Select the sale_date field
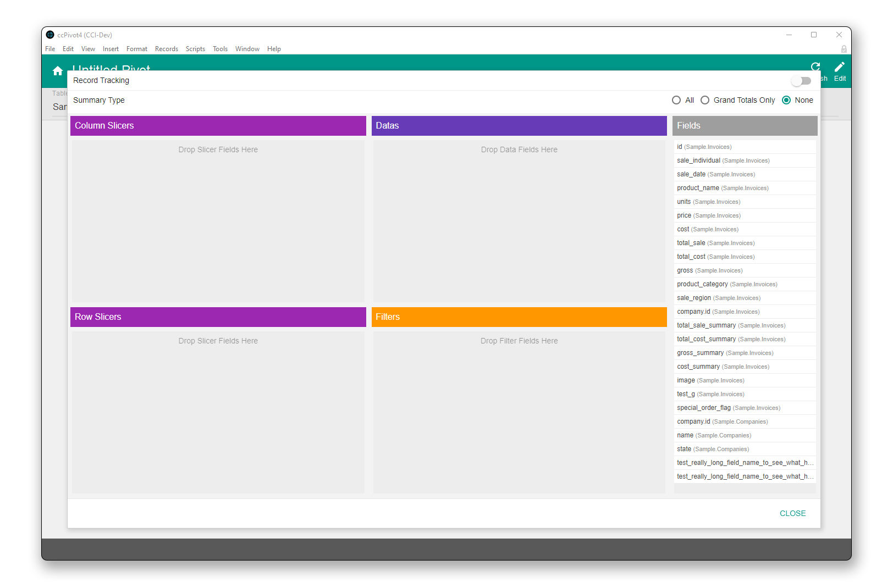 pos(745,174)
